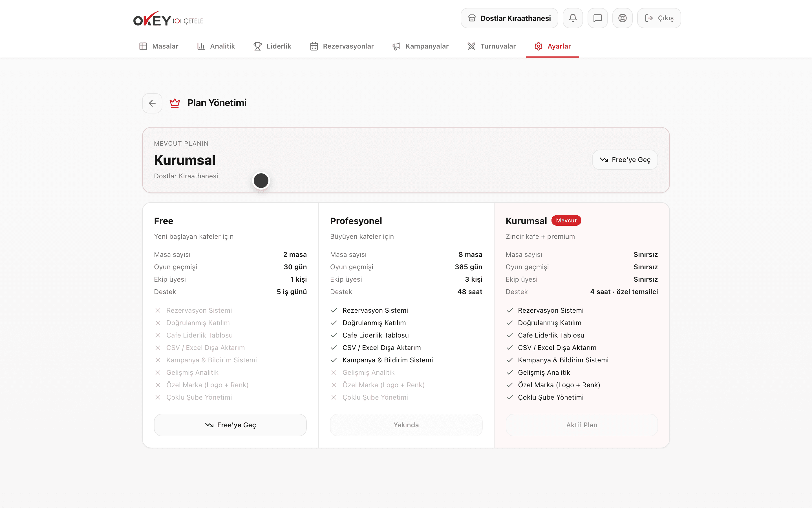This screenshot has width=812, height=508.
Task: Click Free'ye Geç in the current plan card
Action: pos(625,159)
